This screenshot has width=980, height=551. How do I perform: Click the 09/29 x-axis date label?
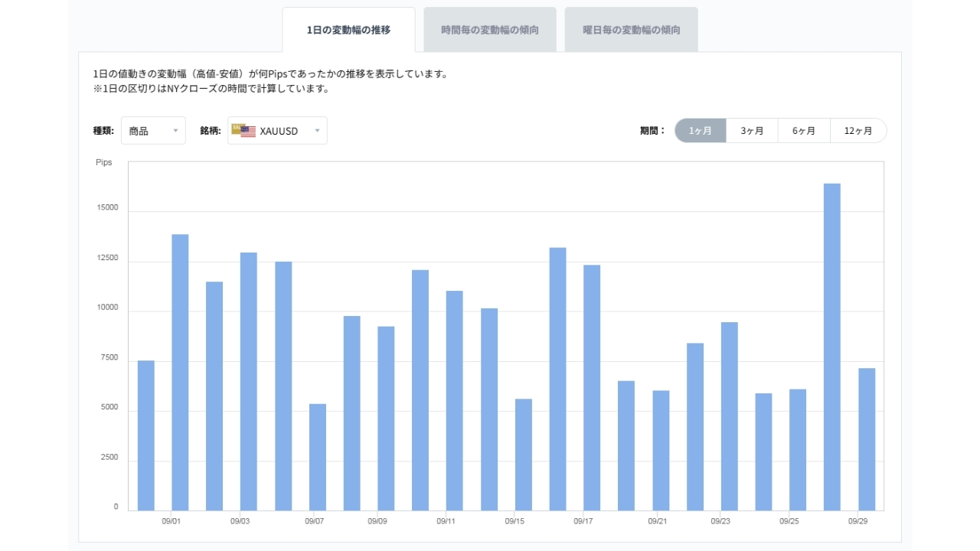857,521
